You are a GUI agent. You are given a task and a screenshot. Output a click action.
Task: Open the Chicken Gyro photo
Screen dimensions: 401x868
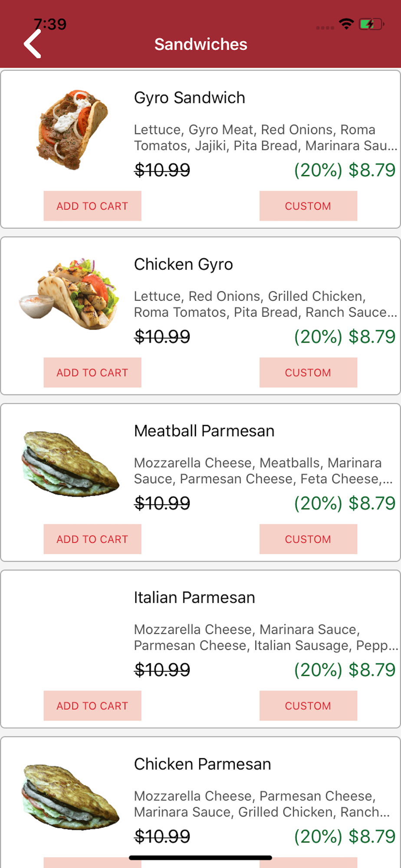(x=69, y=294)
